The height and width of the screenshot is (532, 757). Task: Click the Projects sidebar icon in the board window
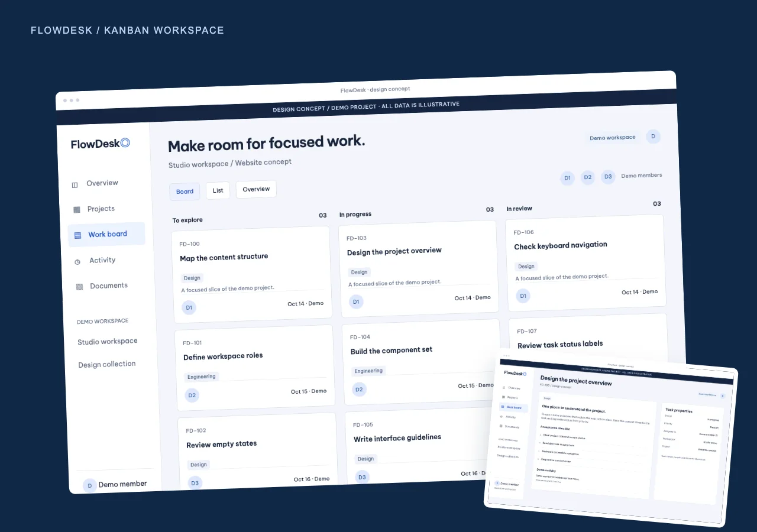point(77,209)
